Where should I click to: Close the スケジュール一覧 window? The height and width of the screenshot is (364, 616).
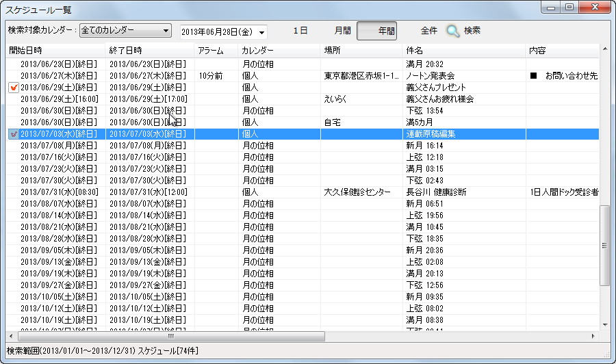pyautogui.click(x=595, y=7)
